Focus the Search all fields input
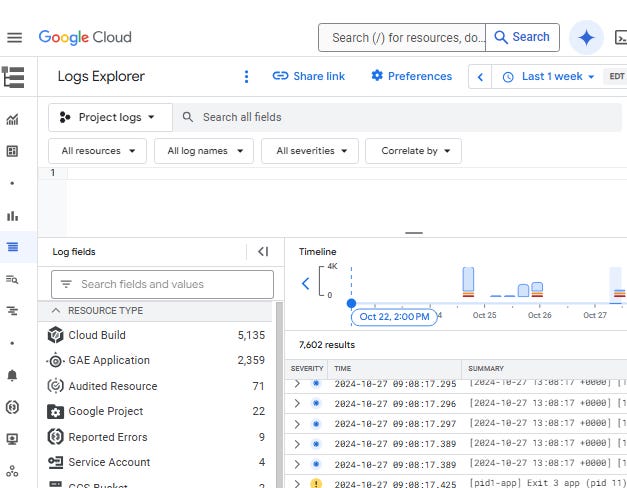Screen dimensions: 627x488 tap(397, 117)
